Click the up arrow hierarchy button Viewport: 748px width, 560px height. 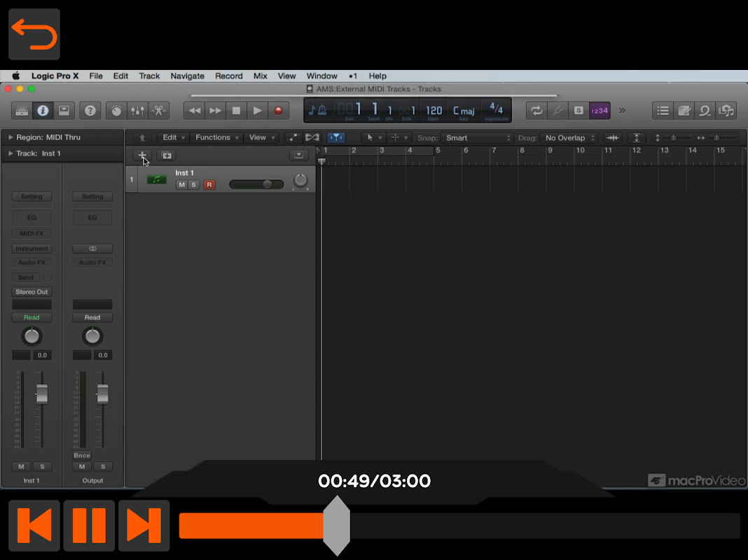[142, 138]
